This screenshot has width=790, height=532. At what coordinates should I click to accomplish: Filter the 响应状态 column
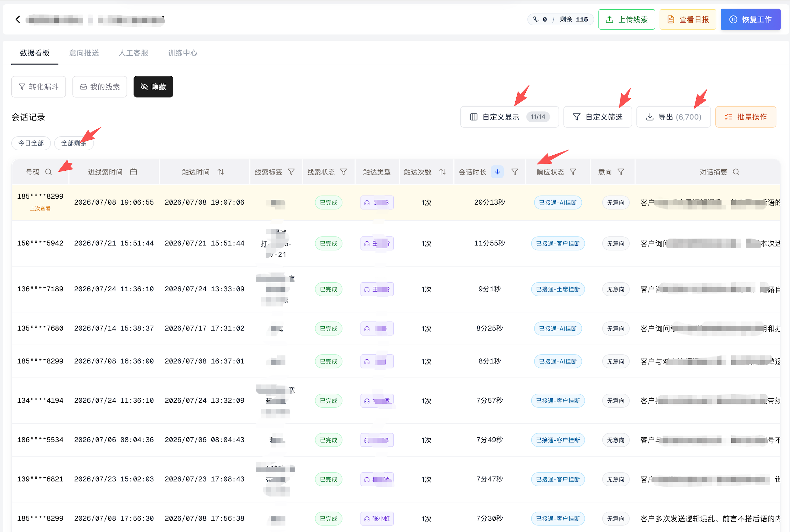[573, 172]
